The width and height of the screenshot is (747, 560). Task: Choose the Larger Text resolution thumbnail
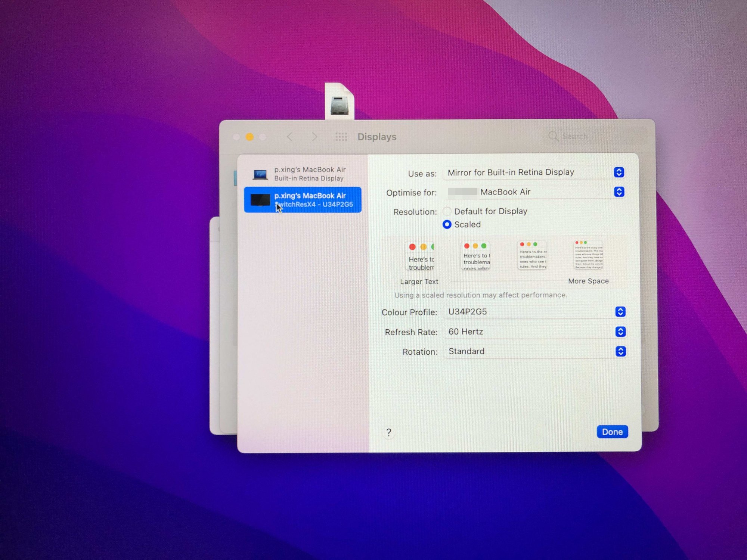pos(420,256)
